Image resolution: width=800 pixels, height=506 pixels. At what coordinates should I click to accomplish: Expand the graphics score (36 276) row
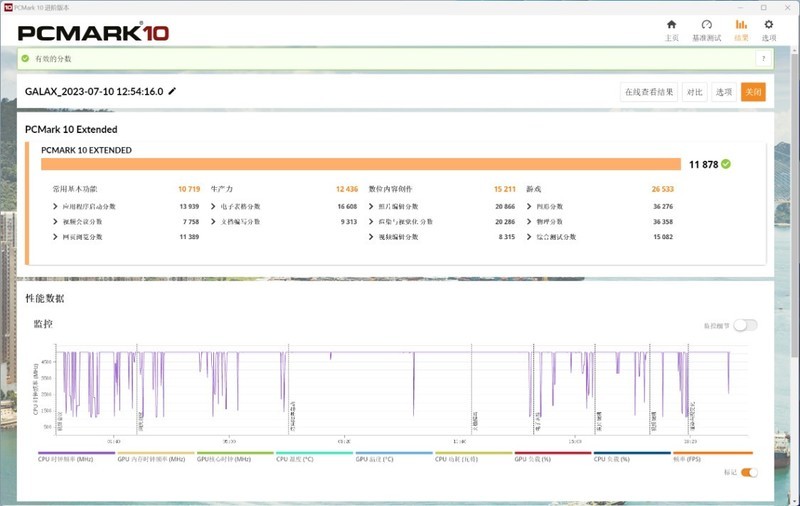pyautogui.click(x=530, y=206)
